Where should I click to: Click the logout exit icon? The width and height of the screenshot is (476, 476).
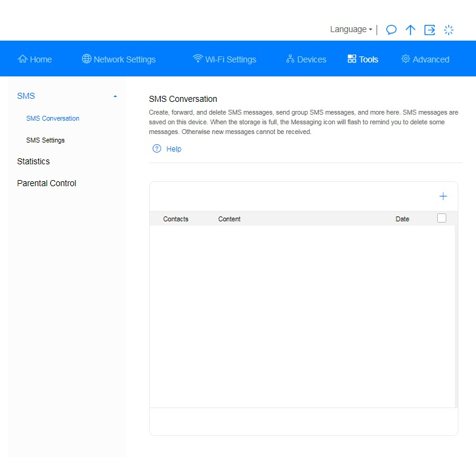429,30
